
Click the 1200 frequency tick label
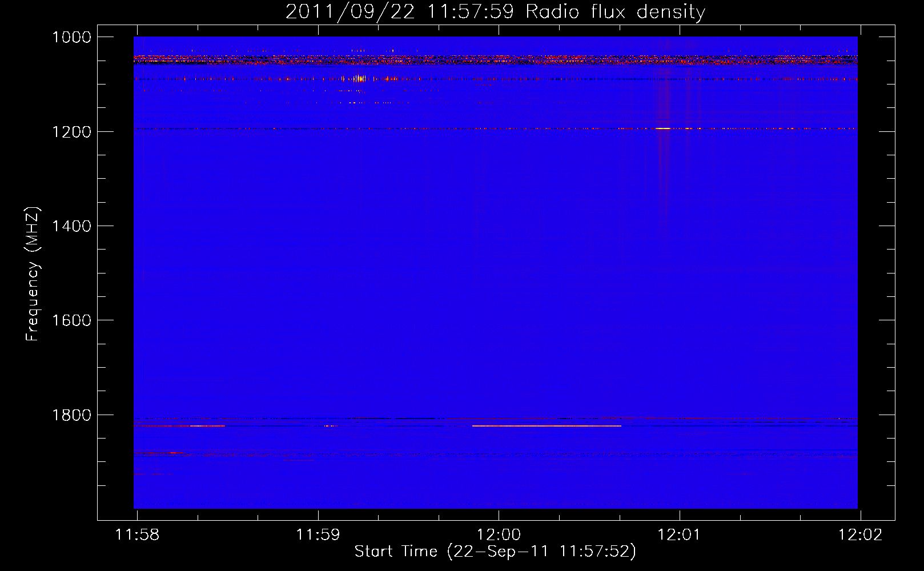(x=71, y=132)
